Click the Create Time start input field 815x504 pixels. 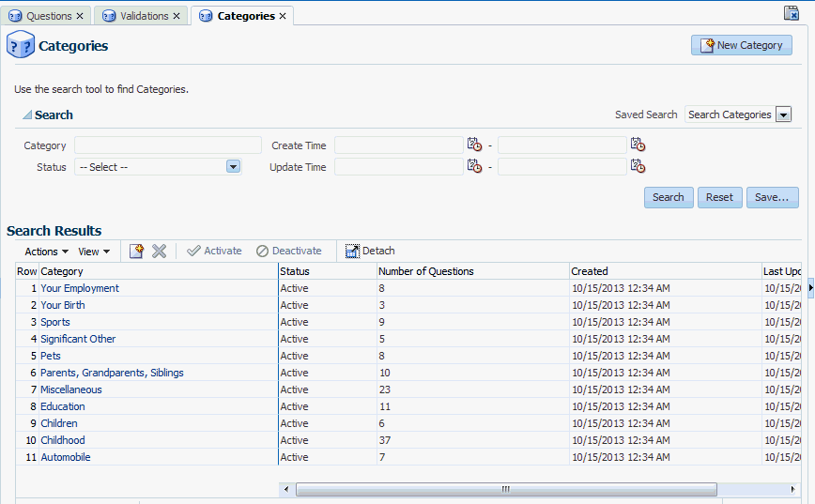399,145
